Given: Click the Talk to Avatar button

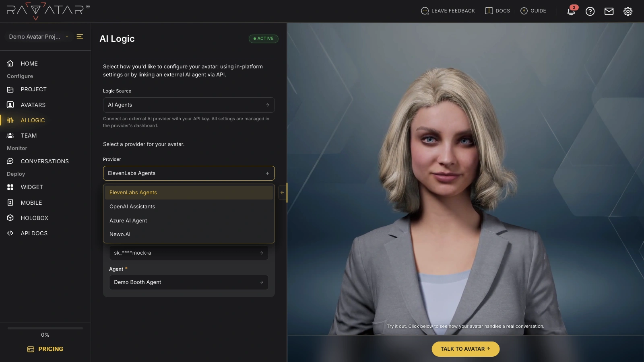Looking at the screenshot, I should (466, 349).
